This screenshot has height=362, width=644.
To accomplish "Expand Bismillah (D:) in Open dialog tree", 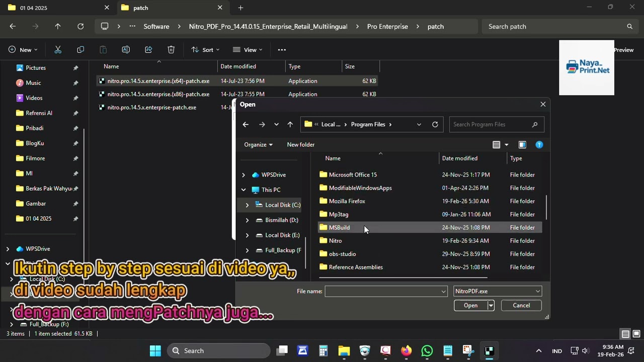I will click(x=247, y=220).
